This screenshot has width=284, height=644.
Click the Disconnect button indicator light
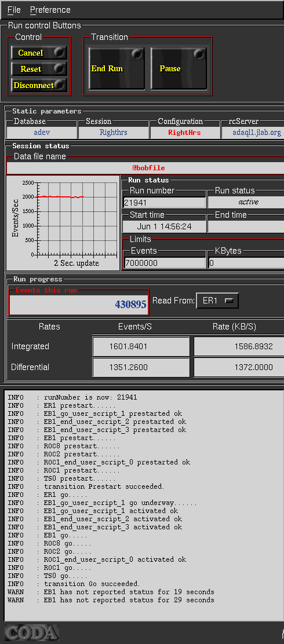(60, 84)
